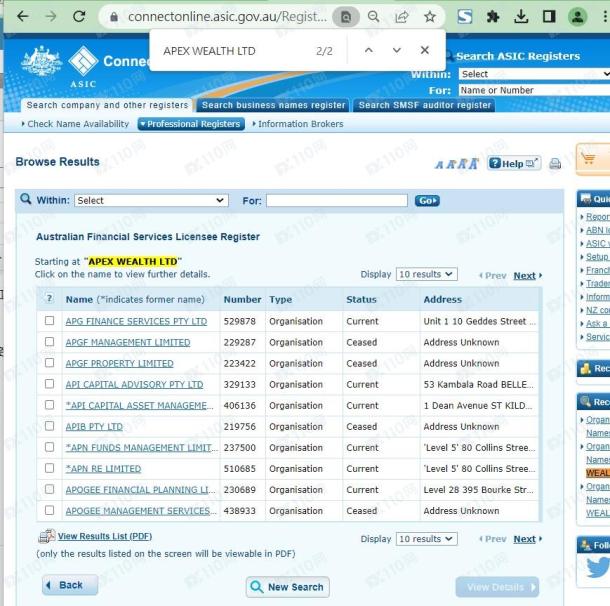Image resolution: width=610 pixels, height=606 pixels.
Task: Click the find bar text field
Action: click(233, 51)
